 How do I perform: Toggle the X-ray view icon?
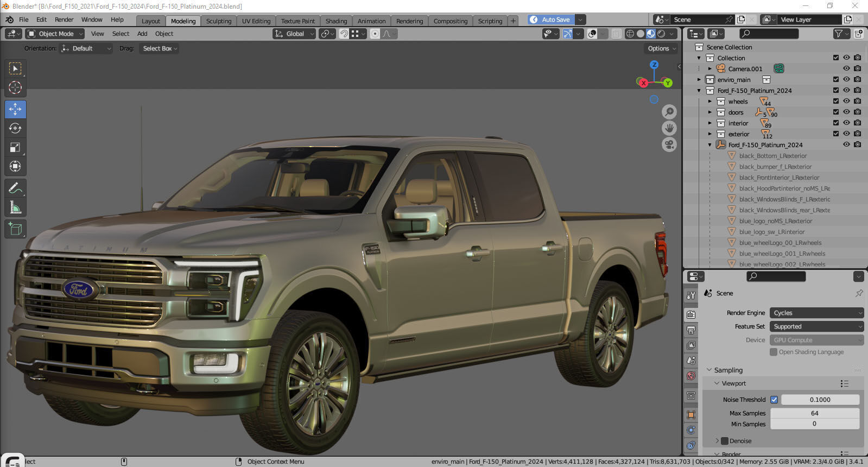[616, 34]
